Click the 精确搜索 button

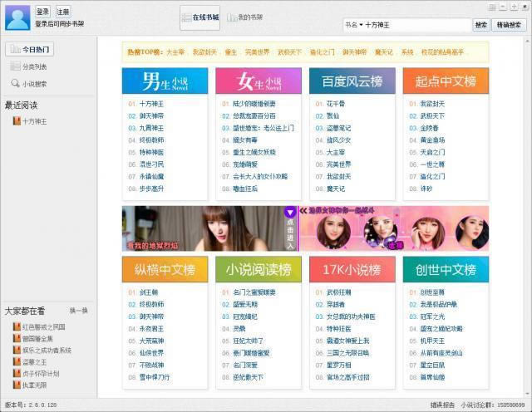tap(509, 25)
